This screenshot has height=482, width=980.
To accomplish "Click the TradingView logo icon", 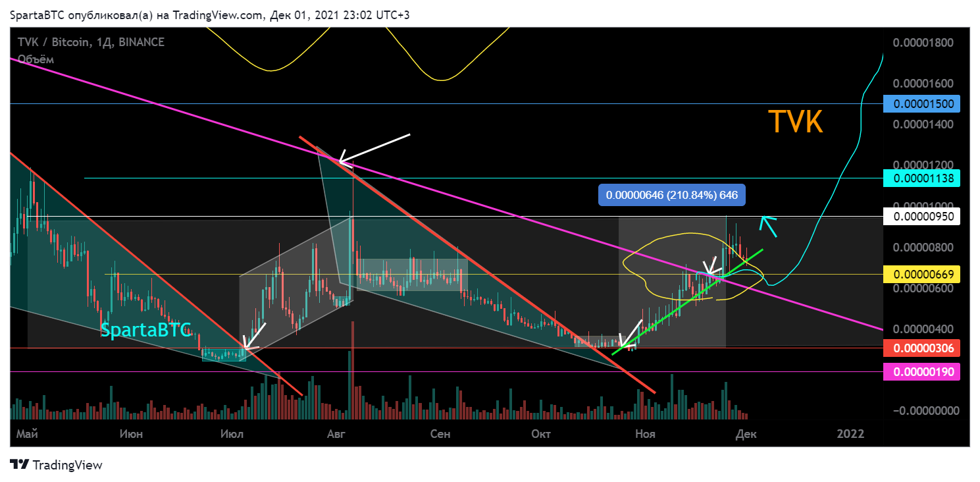I will click(x=20, y=464).
